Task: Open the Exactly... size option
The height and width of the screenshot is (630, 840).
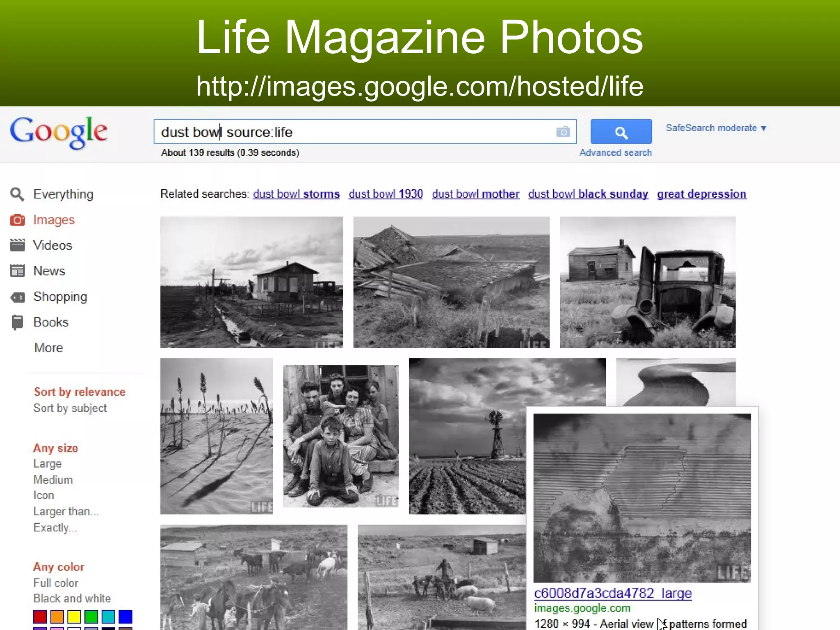Action: pyautogui.click(x=55, y=527)
